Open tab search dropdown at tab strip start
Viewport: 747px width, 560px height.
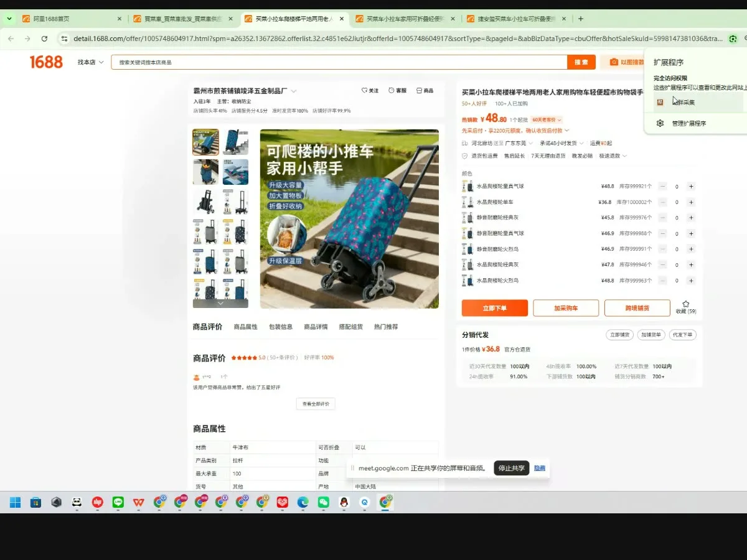point(9,19)
